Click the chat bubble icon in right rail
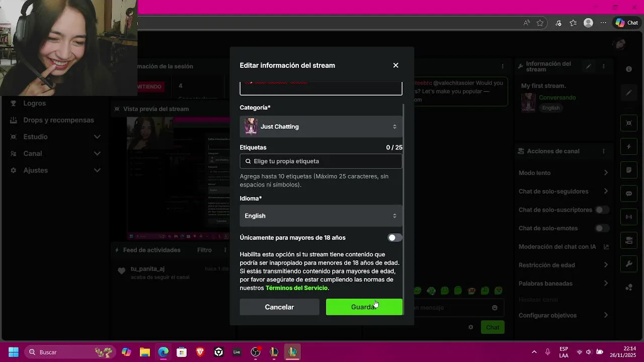644x362 pixels. pyautogui.click(x=629, y=194)
